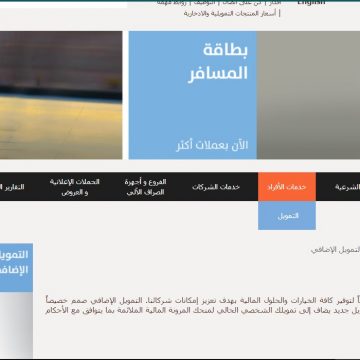360x360 pixels.
Task: Choose التمويل from the dropdown submenu
Action: (287, 216)
